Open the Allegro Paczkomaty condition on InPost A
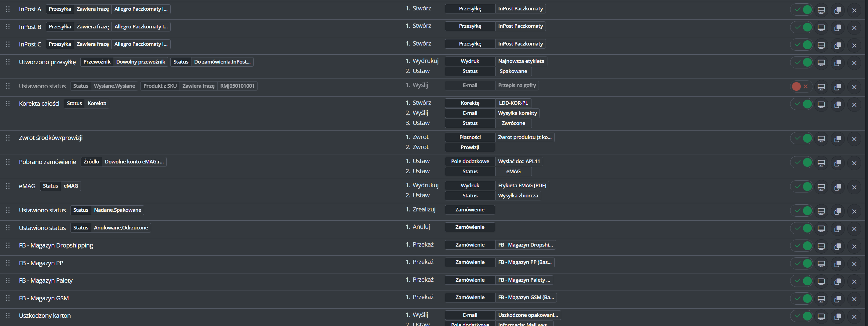 (141, 9)
